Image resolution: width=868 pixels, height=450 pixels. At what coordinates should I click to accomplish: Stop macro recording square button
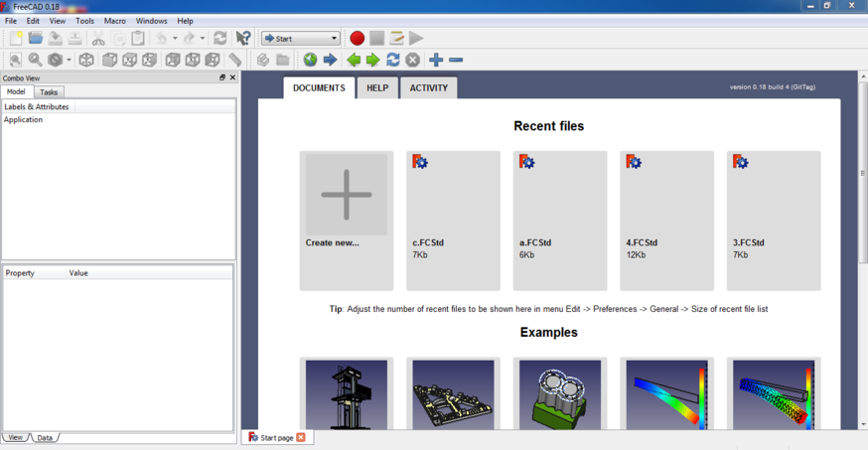point(377,38)
